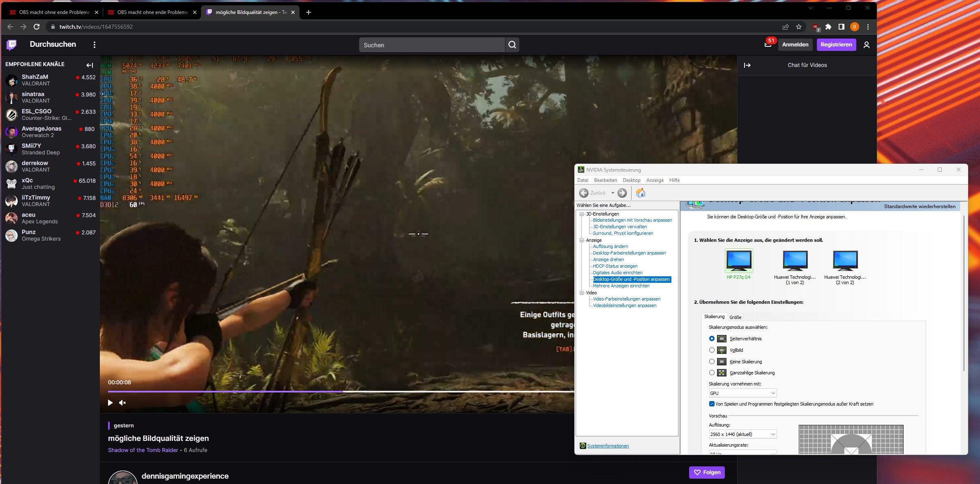Open the NVIDIA back history dropdown arrow
Image resolution: width=980 pixels, height=484 pixels.
[612, 193]
